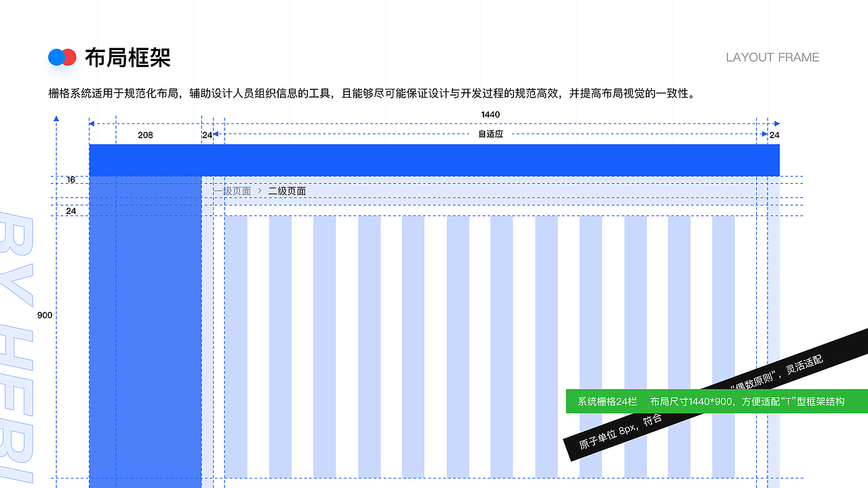Image resolution: width=868 pixels, height=488 pixels.
Task: Click "布局尺寸1440*900" text in the green banner
Action: pos(691,401)
